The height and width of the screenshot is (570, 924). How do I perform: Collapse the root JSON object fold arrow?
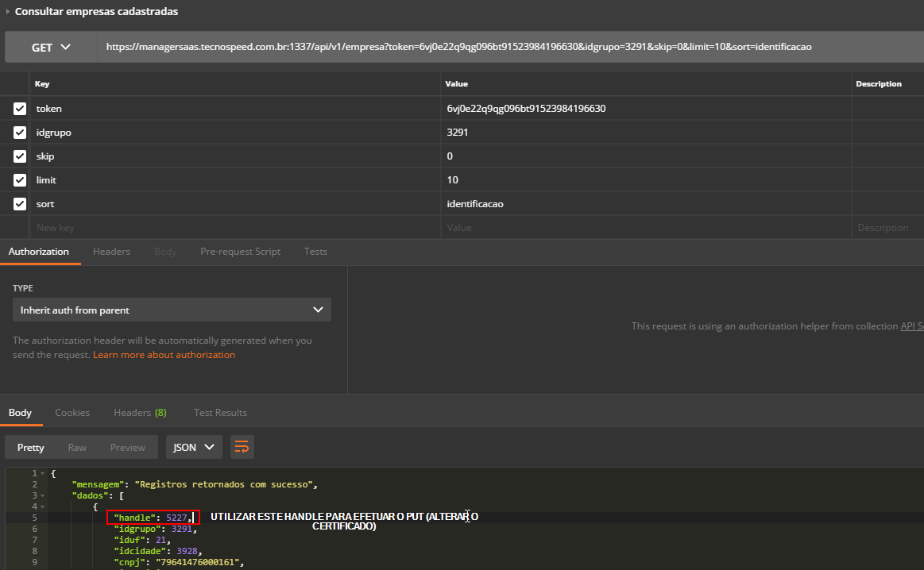[43, 473]
